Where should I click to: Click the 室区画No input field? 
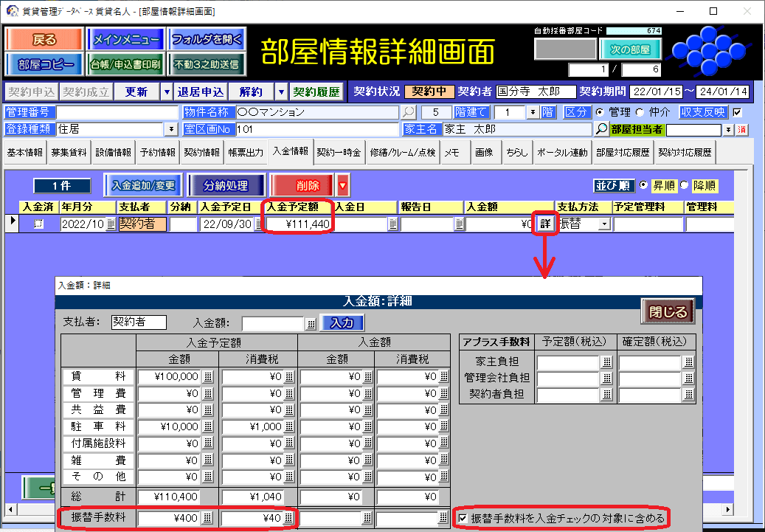(317, 129)
